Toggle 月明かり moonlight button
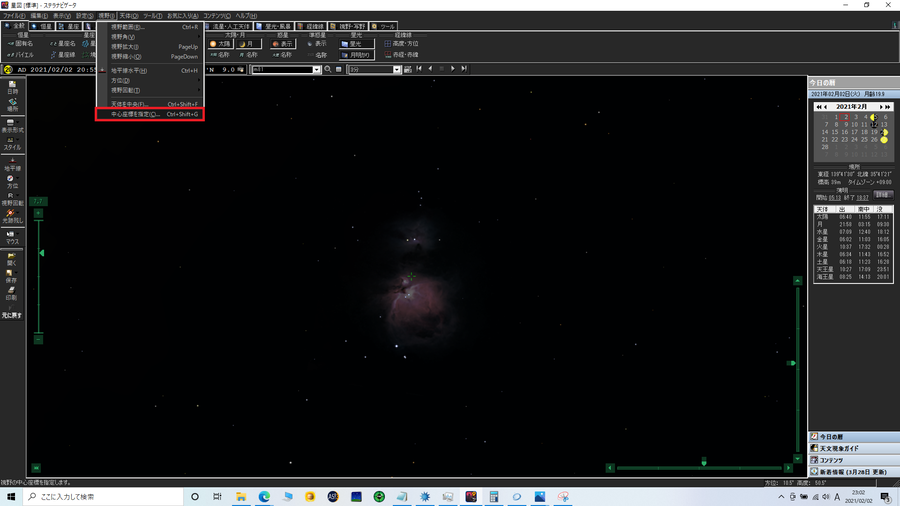 356,55
